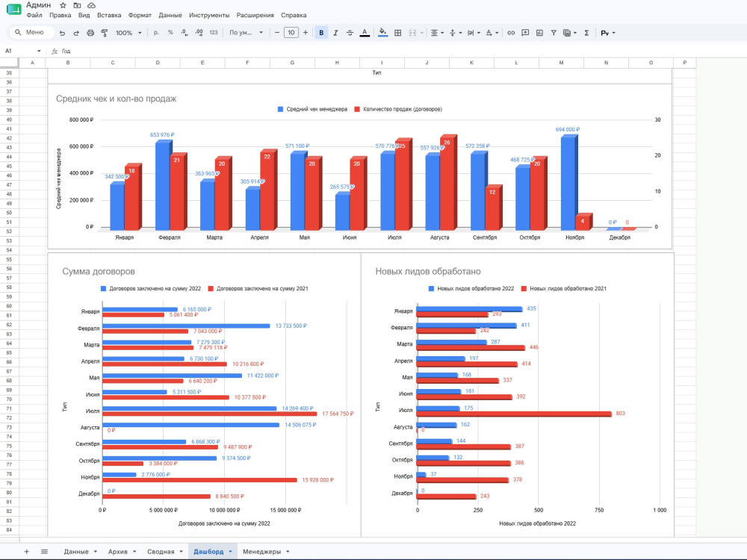The width and height of the screenshot is (747, 560).
Task: Toggle bold formatting
Action: [x=321, y=33]
